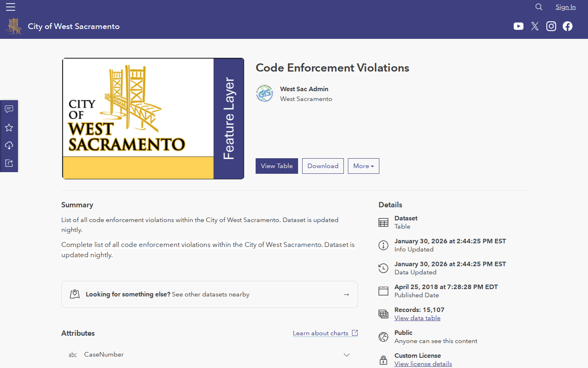Open the Facebook icon
This screenshot has width=588, height=368.
568,26
